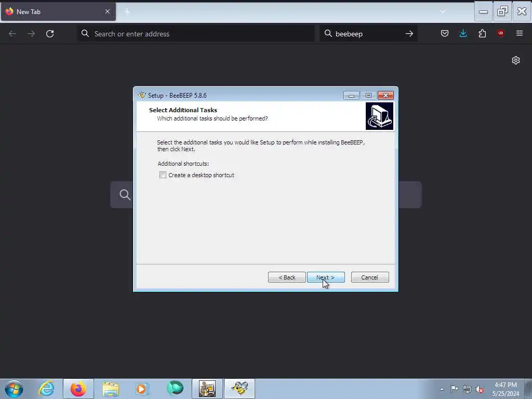List all tabs dropdown in Firefox
Screen dimensions: 532x399
(x=443, y=11)
